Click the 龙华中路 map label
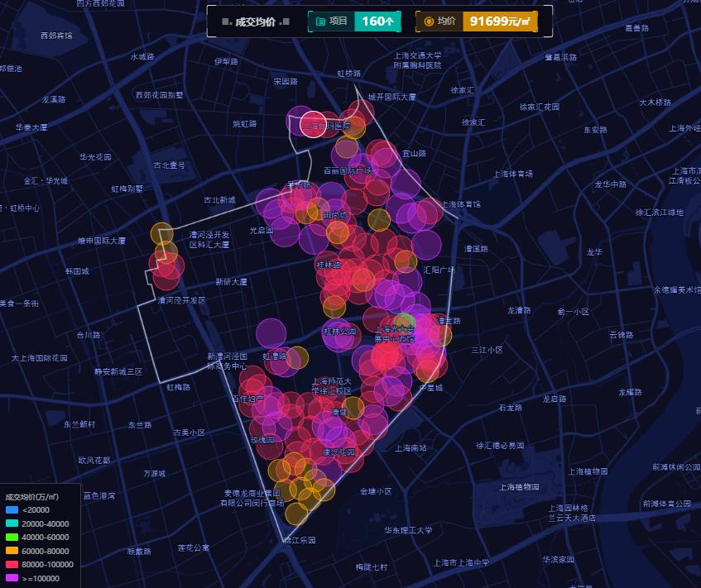The height and width of the screenshot is (588, 701). 610,184
